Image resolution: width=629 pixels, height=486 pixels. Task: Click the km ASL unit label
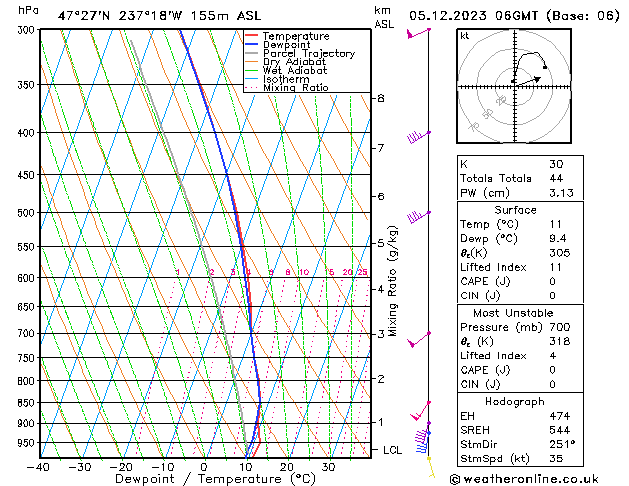[384, 17]
